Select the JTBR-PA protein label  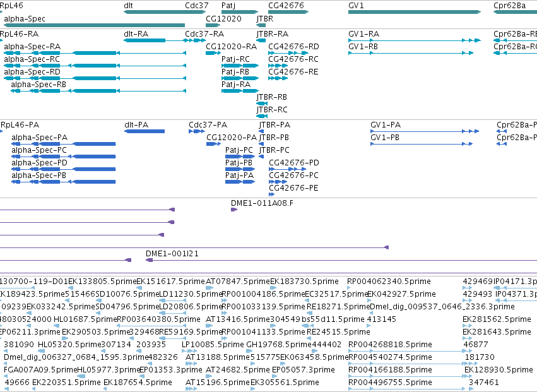pyautogui.click(x=274, y=125)
